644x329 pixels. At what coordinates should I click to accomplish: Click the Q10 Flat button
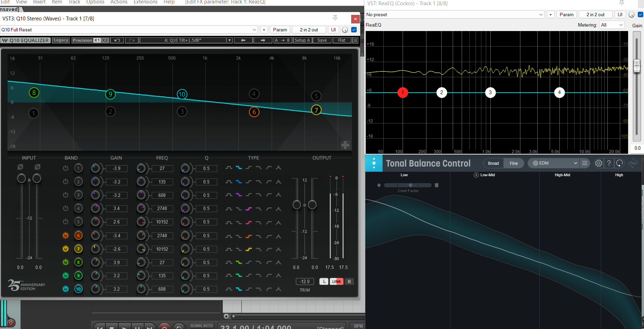pos(342,40)
